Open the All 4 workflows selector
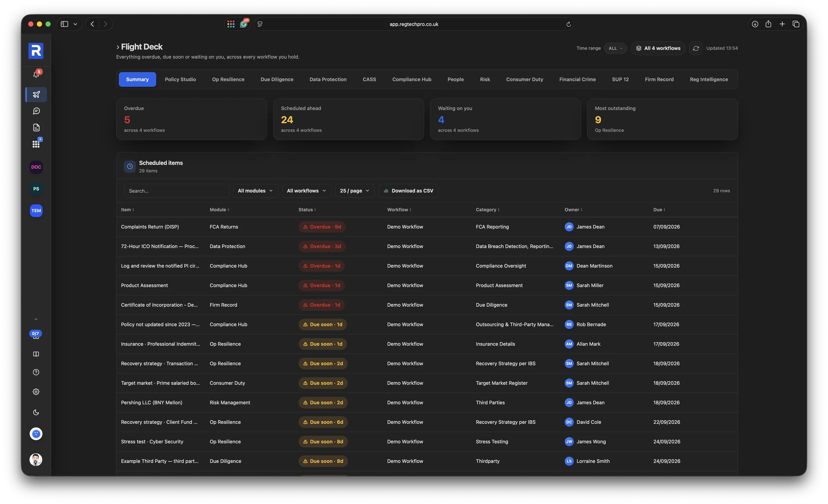The width and height of the screenshot is (828, 504). tap(658, 48)
